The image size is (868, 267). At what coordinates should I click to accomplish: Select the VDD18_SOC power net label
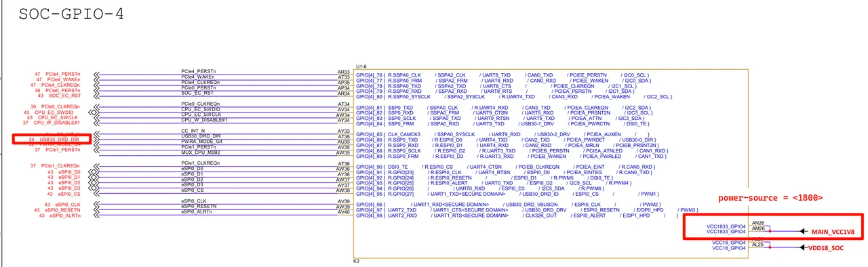pos(825,249)
